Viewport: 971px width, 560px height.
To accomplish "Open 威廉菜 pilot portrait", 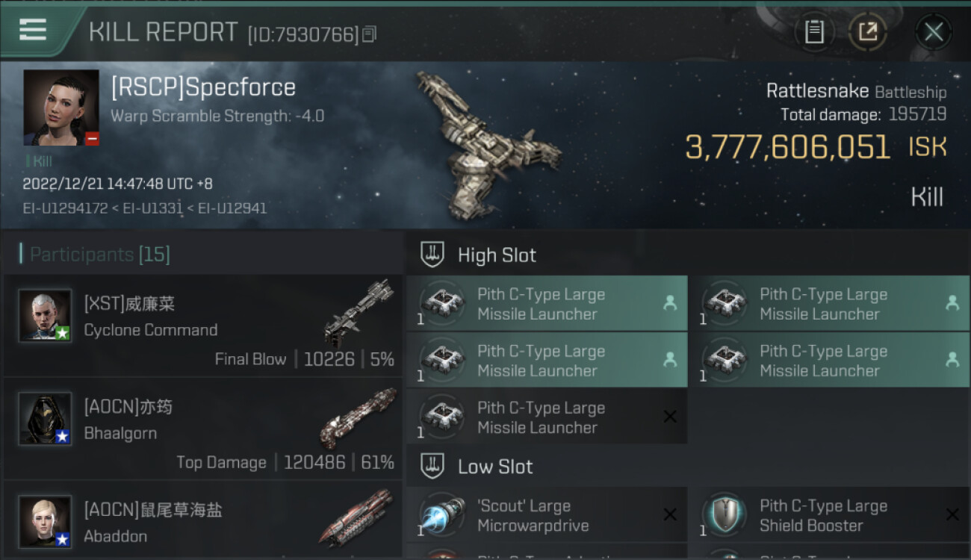I will (45, 315).
